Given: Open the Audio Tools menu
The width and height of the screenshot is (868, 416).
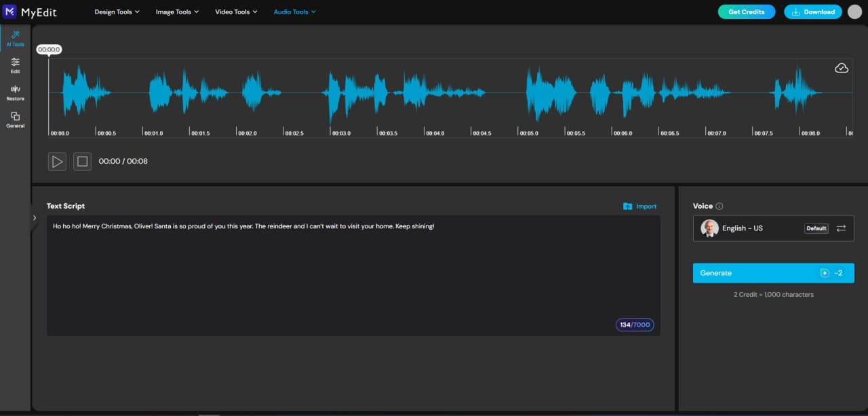Looking at the screenshot, I should (x=294, y=12).
